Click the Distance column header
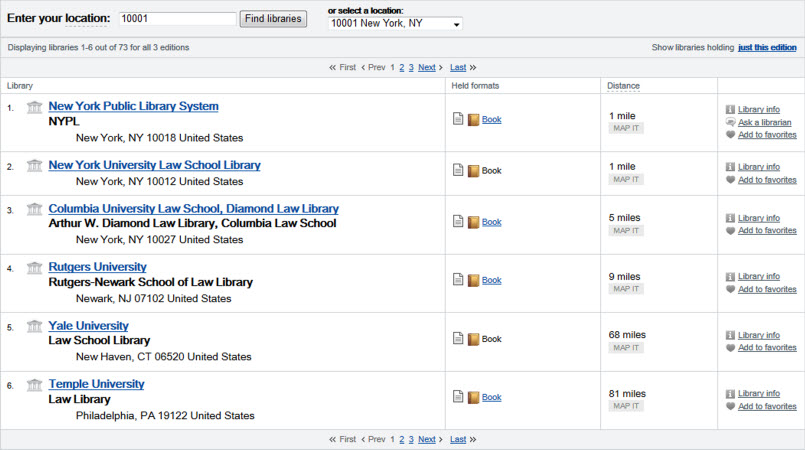The height and width of the screenshot is (450, 805). point(623,86)
